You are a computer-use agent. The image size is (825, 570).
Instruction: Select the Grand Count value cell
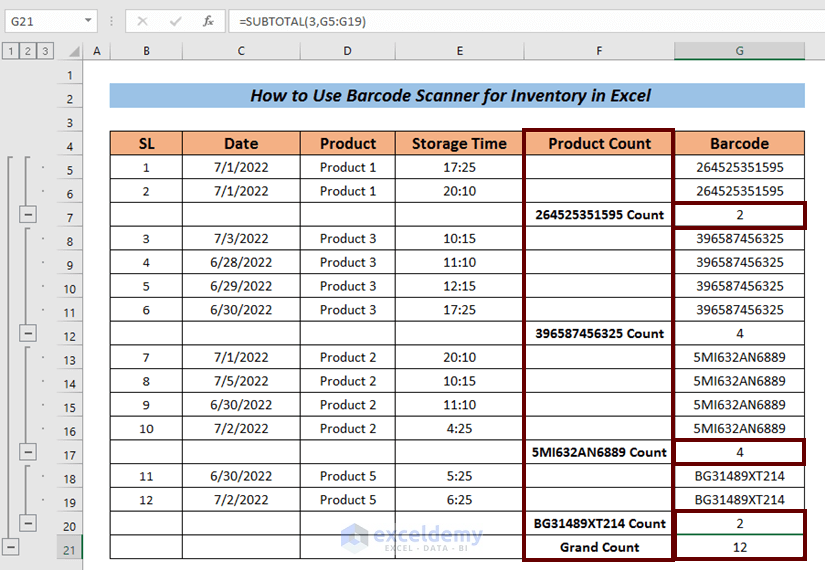coord(739,547)
